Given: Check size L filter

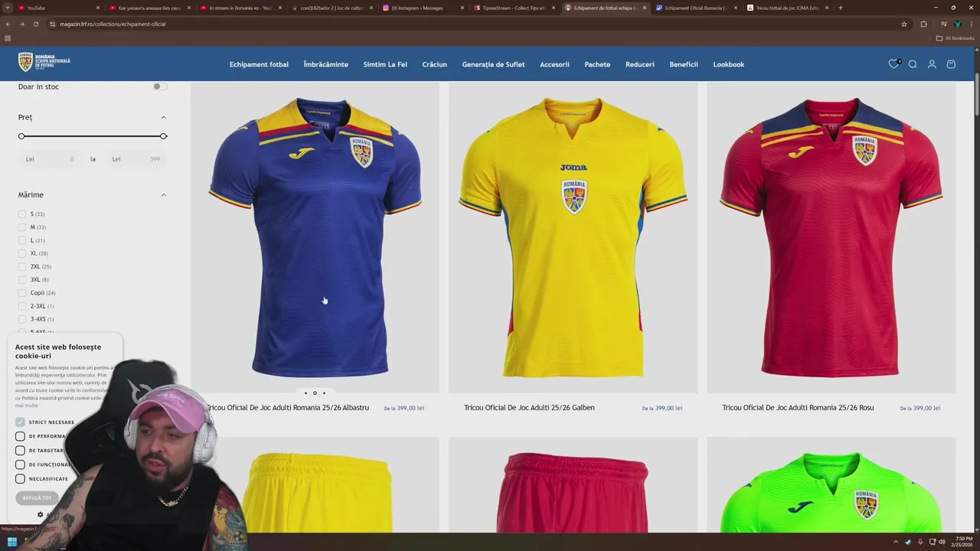Looking at the screenshot, I should 22,240.
